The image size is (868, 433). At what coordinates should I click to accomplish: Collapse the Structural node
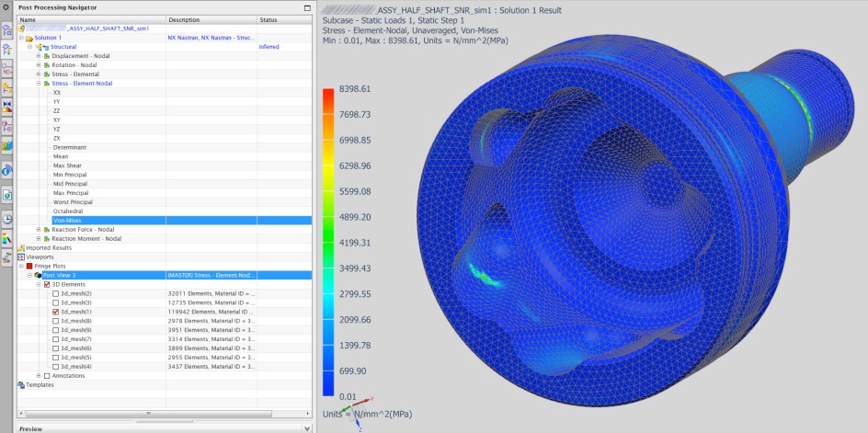[30, 47]
